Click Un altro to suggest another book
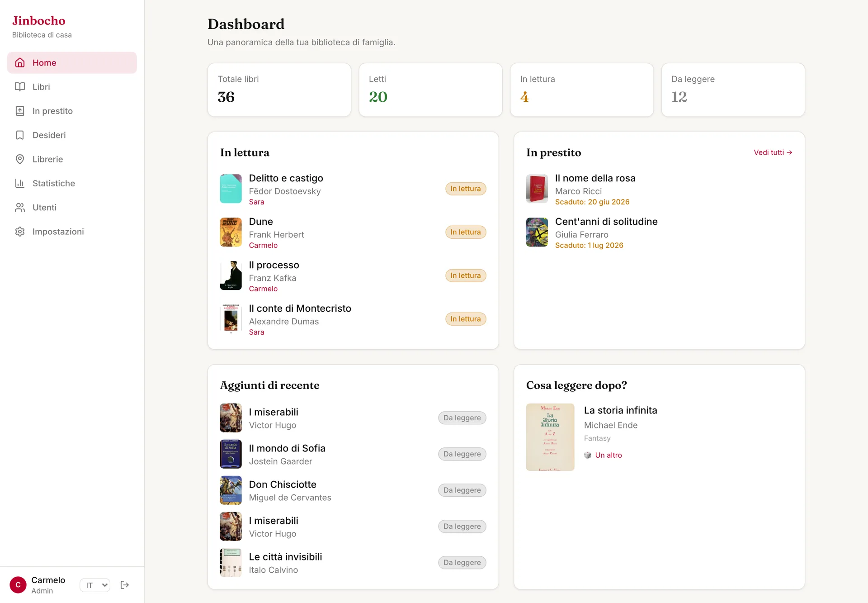The image size is (868, 603). [608, 455]
